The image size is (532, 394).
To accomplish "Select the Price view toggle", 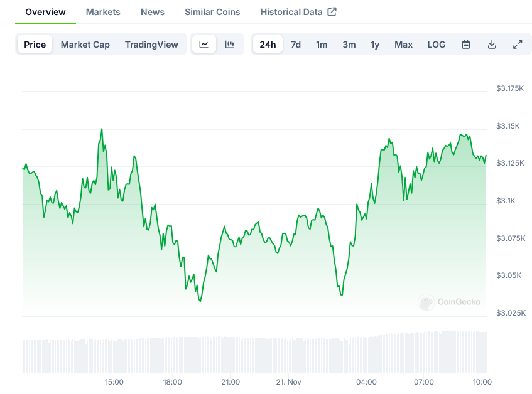I will (x=35, y=45).
